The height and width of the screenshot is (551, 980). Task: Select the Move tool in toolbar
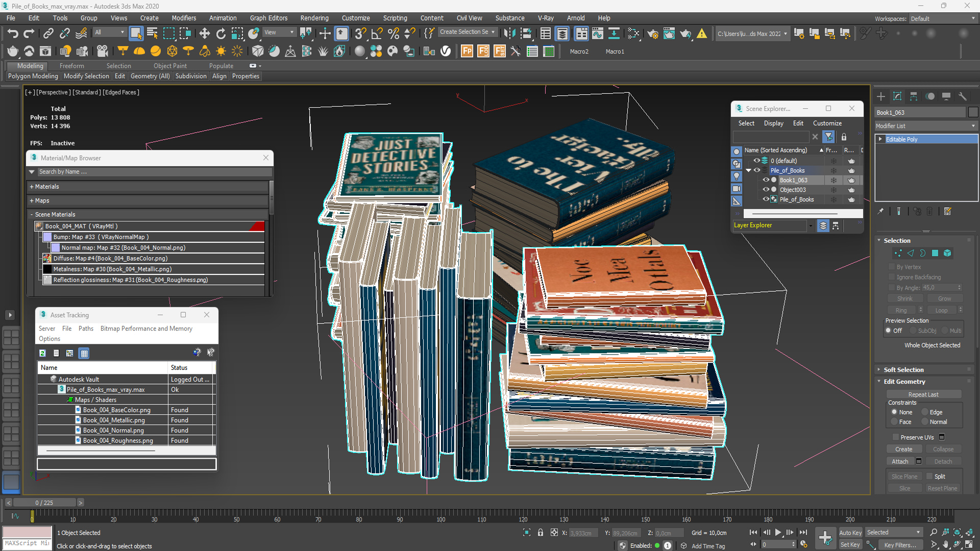click(204, 34)
